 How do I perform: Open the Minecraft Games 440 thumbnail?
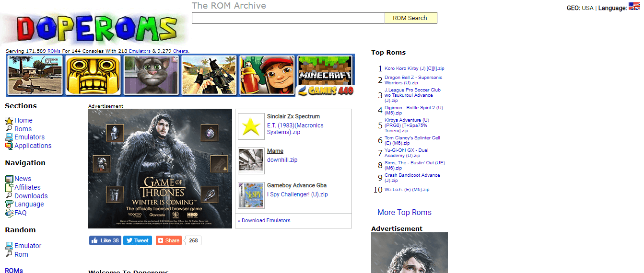coord(325,75)
